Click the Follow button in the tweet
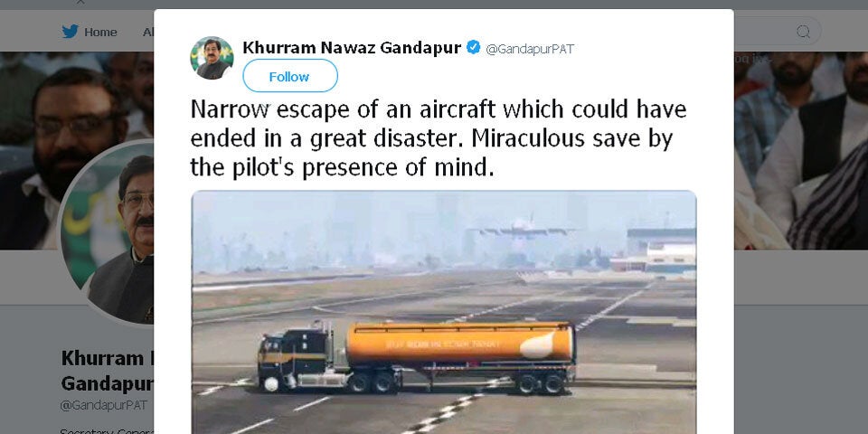The image size is (868, 434). pos(290,76)
